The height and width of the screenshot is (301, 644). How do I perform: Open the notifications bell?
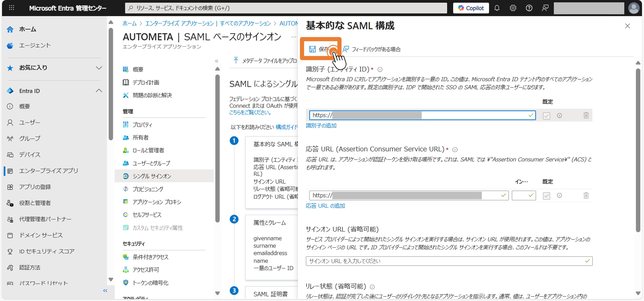click(x=497, y=8)
